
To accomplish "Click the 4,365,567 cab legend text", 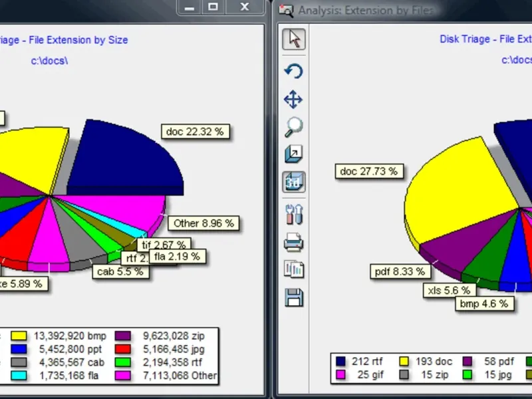I will click(x=72, y=362).
